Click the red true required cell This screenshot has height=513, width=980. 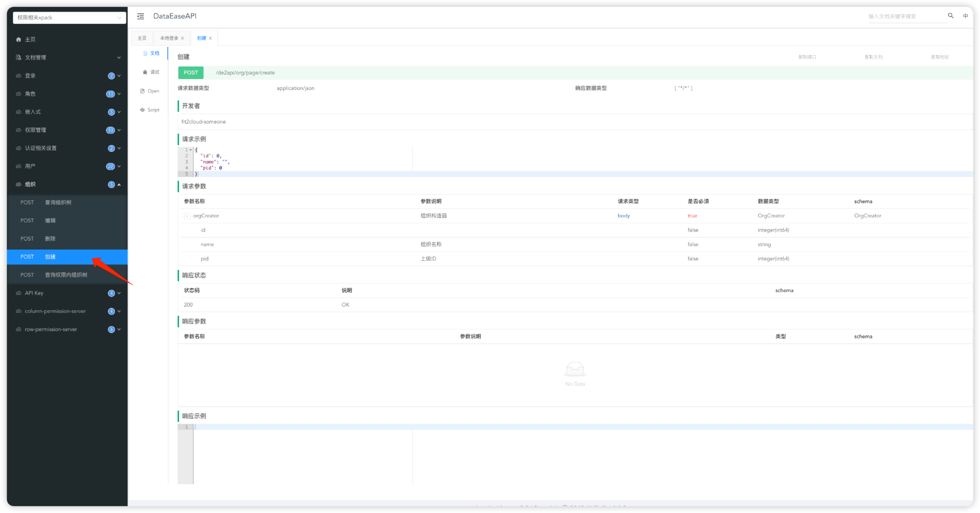(x=692, y=216)
